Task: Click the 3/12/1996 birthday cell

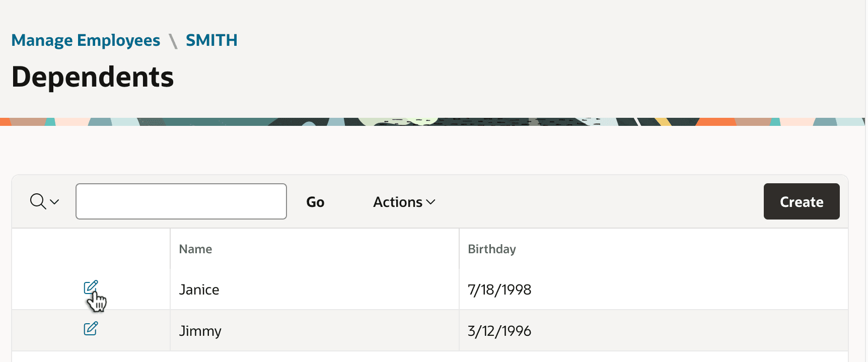Action: click(654, 331)
